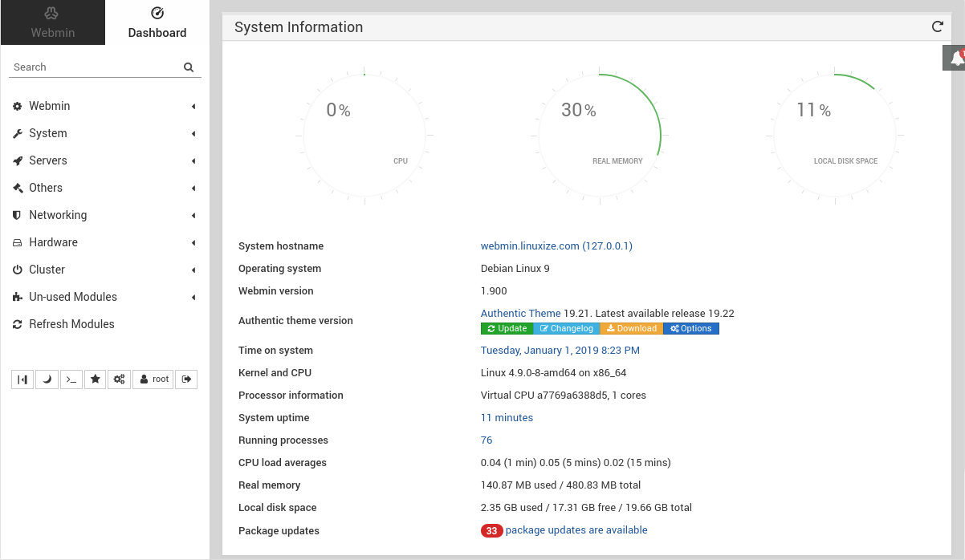
Task: Expand arrow next to Others
Action: [x=193, y=189]
